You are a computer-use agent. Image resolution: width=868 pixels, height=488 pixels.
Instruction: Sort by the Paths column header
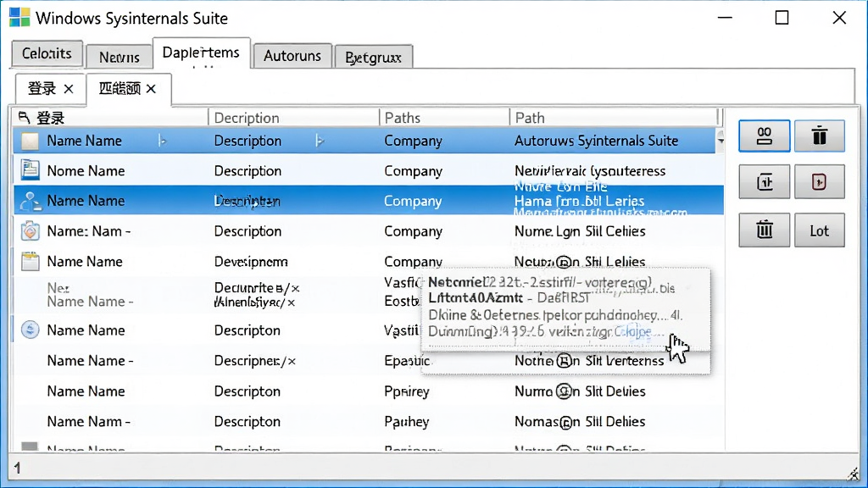point(444,117)
